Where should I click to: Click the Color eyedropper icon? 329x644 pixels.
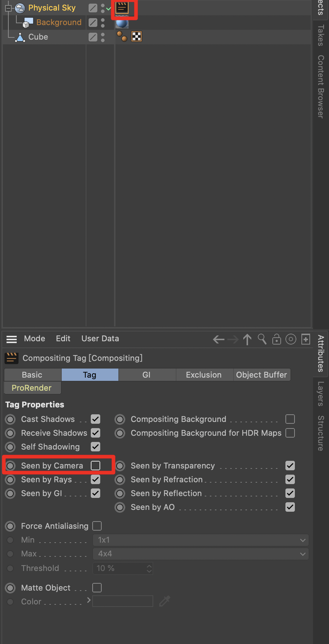tap(164, 601)
